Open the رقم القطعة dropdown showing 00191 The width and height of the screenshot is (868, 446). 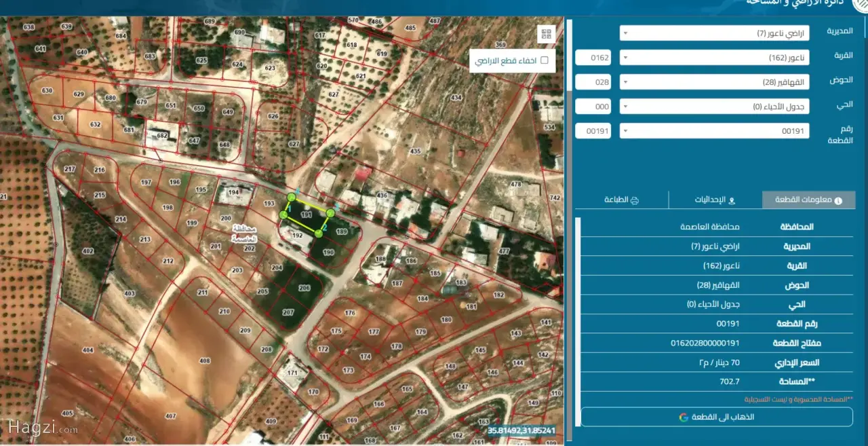pyautogui.click(x=714, y=131)
